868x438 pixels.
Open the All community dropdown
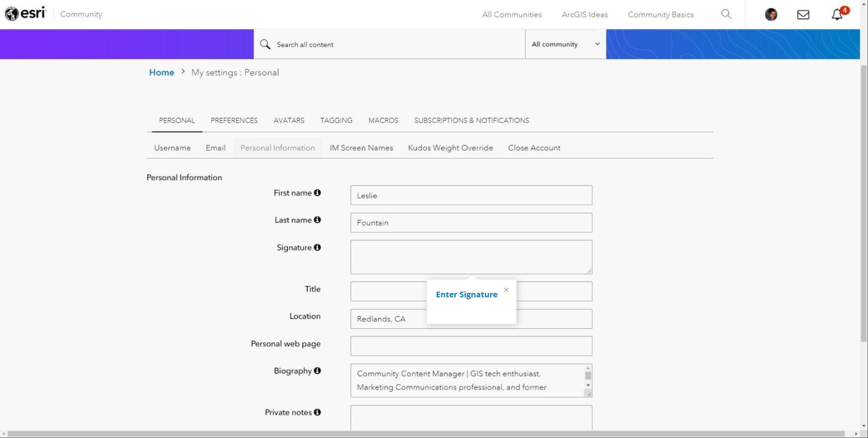coord(564,44)
